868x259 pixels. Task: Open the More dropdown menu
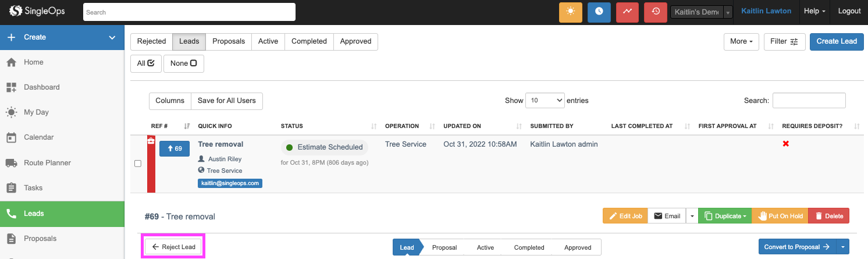point(741,41)
